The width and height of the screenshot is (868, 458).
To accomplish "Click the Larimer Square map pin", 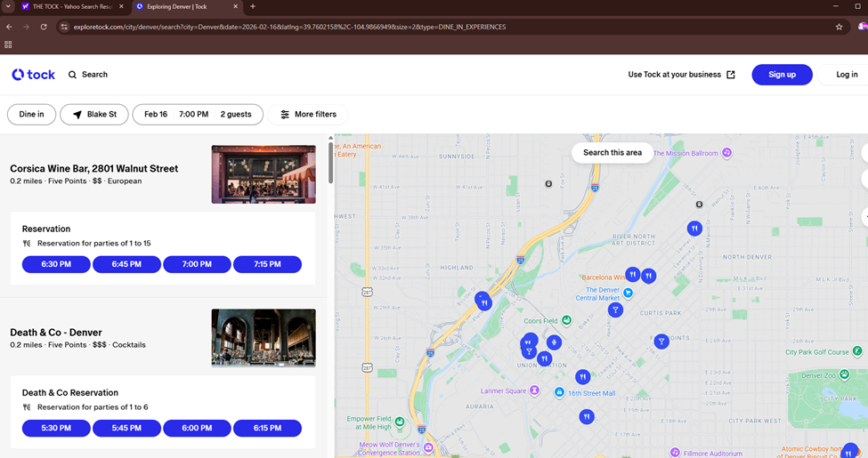I will [x=534, y=390].
